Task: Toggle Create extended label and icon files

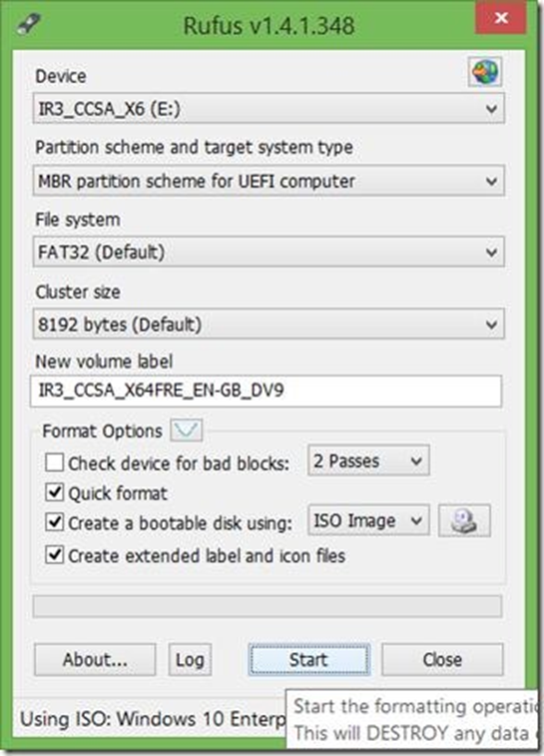Action: pos(54,554)
